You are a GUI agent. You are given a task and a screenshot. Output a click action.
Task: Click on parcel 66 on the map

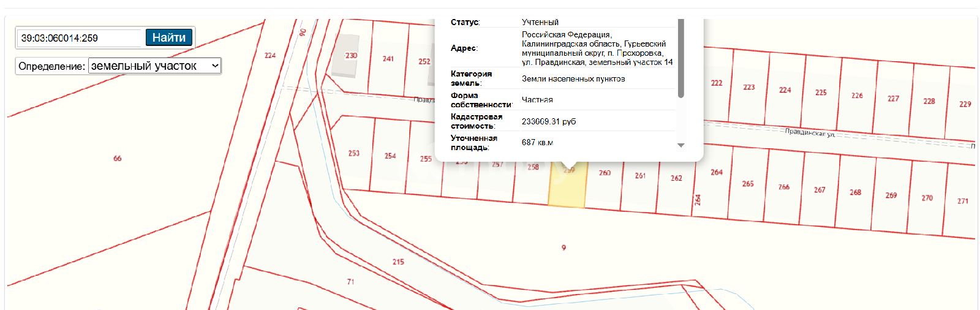pos(117,158)
